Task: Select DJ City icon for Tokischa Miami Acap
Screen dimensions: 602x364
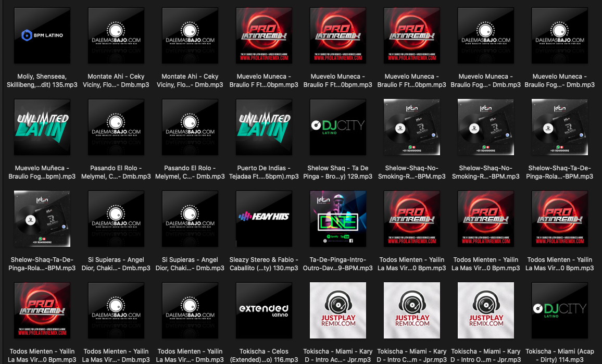Action: click(560, 311)
